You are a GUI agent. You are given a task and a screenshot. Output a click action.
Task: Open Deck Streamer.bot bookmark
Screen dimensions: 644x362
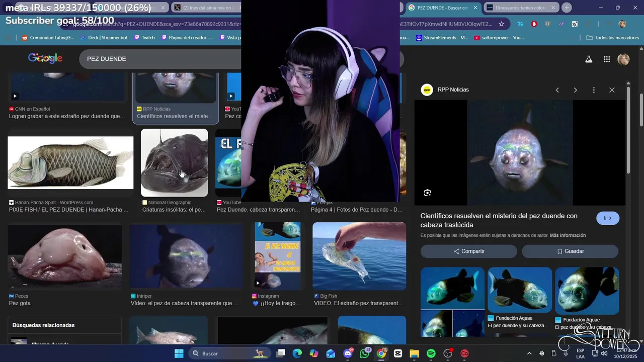[x=104, y=38]
